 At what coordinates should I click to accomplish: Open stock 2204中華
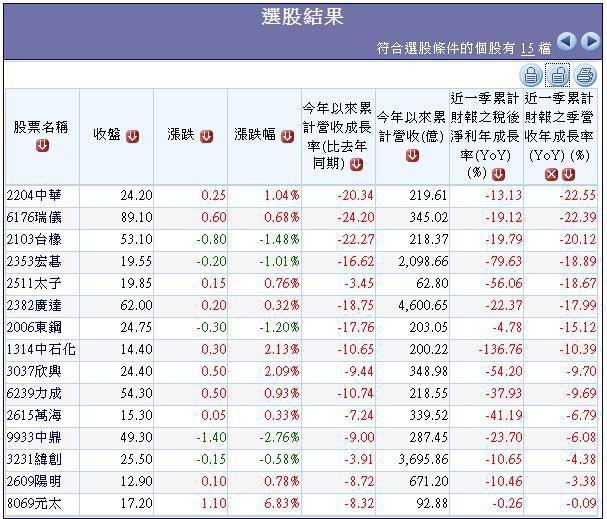[x=34, y=195]
